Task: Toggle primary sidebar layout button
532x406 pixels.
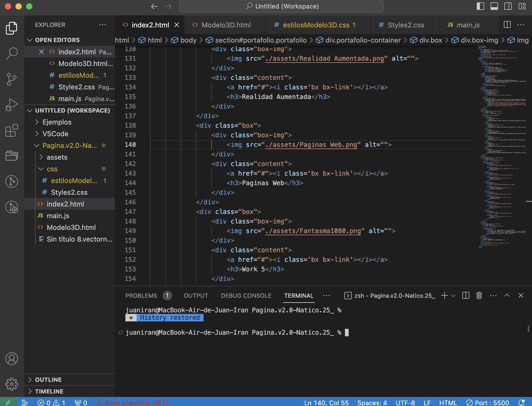Action: [x=480, y=6]
